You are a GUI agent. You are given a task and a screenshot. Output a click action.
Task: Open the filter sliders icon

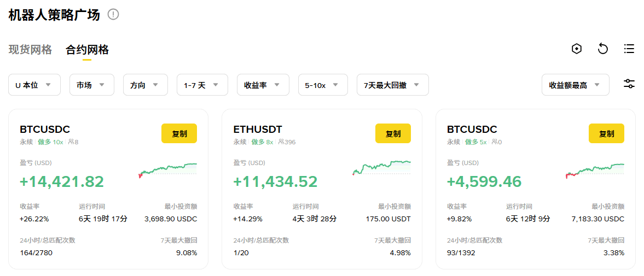tap(629, 84)
